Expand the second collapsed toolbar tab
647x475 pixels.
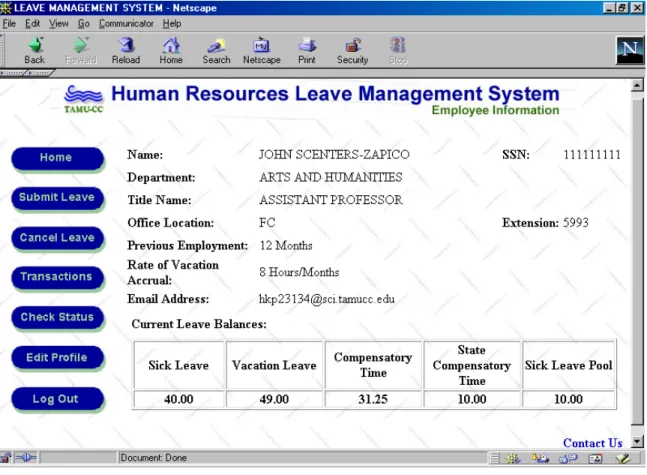[x=40, y=73]
